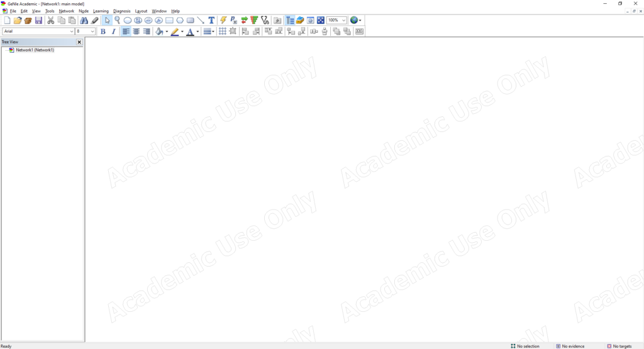Image resolution: width=644 pixels, height=349 pixels.
Task: Click the No evidence status indicator
Action: [x=570, y=346]
